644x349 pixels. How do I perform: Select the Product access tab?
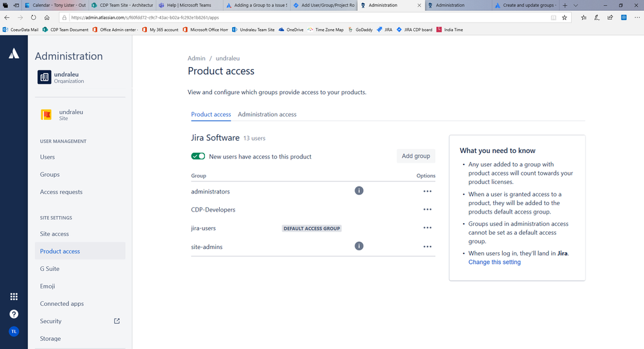click(211, 114)
